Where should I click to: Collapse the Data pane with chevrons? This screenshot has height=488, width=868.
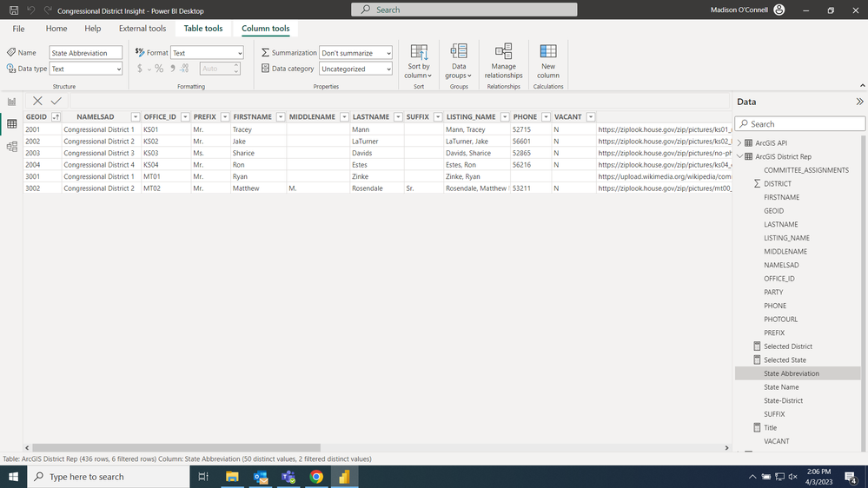click(x=859, y=102)
